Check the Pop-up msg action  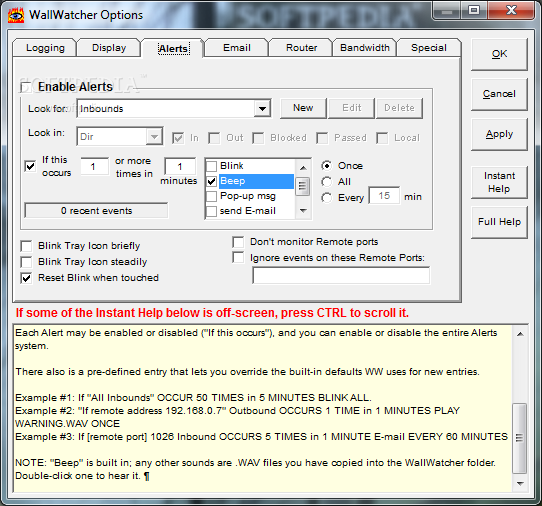tap(212, 196)
